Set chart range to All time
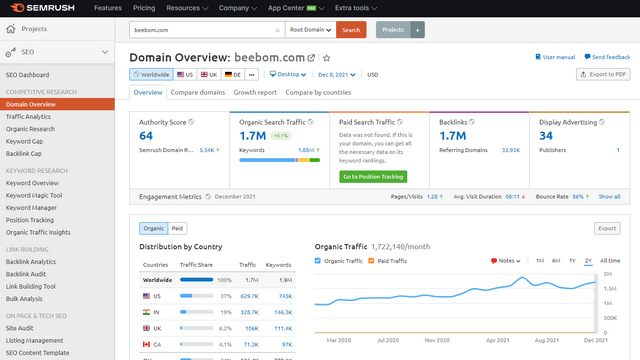The width and height of the screenshot is (640, 360). pyautogui.click(x=610, y=261)
